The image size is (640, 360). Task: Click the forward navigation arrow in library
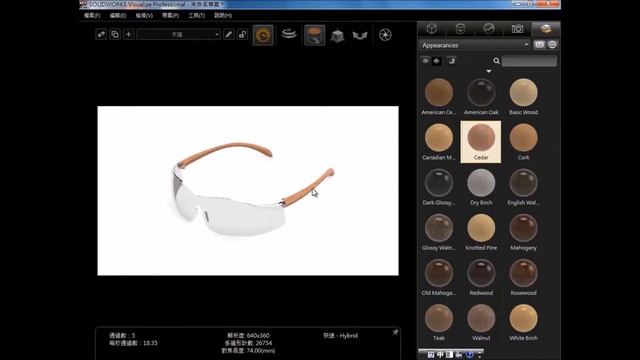436,61
